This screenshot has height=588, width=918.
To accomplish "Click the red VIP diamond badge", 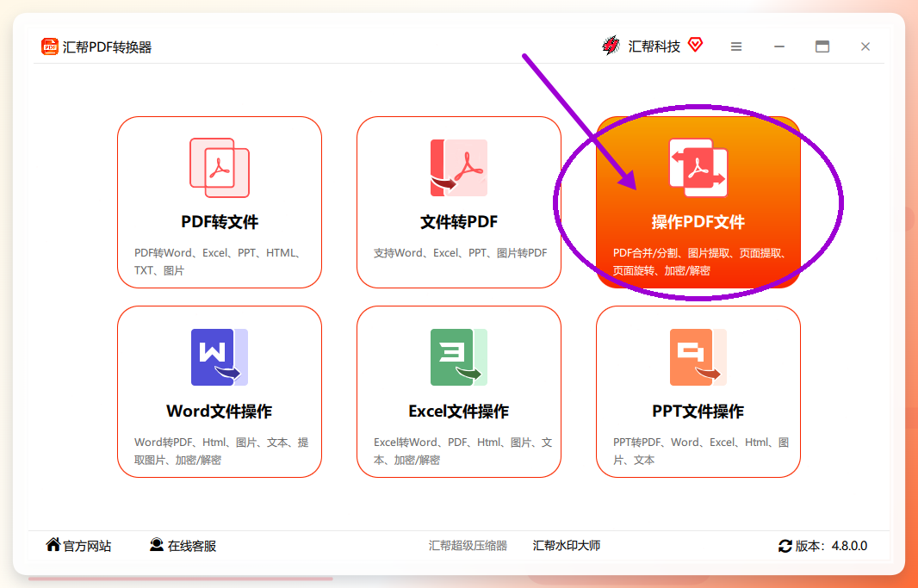I will click(695, 45).
